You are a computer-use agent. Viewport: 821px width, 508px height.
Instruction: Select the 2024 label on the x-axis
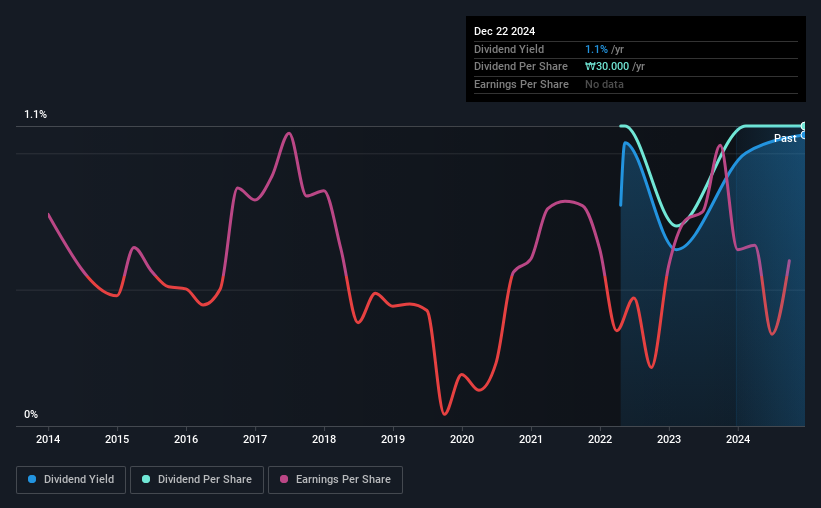pos(738,439)
